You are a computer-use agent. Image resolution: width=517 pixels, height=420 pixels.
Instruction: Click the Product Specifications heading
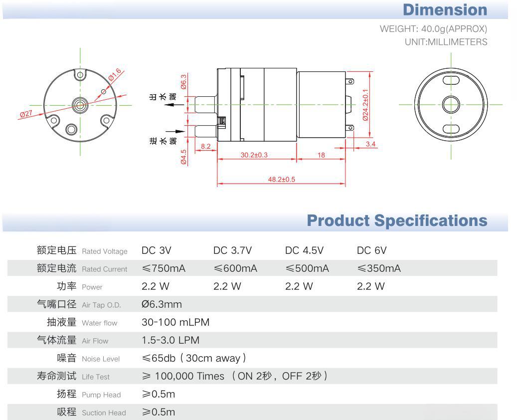(x=397, y=220)
